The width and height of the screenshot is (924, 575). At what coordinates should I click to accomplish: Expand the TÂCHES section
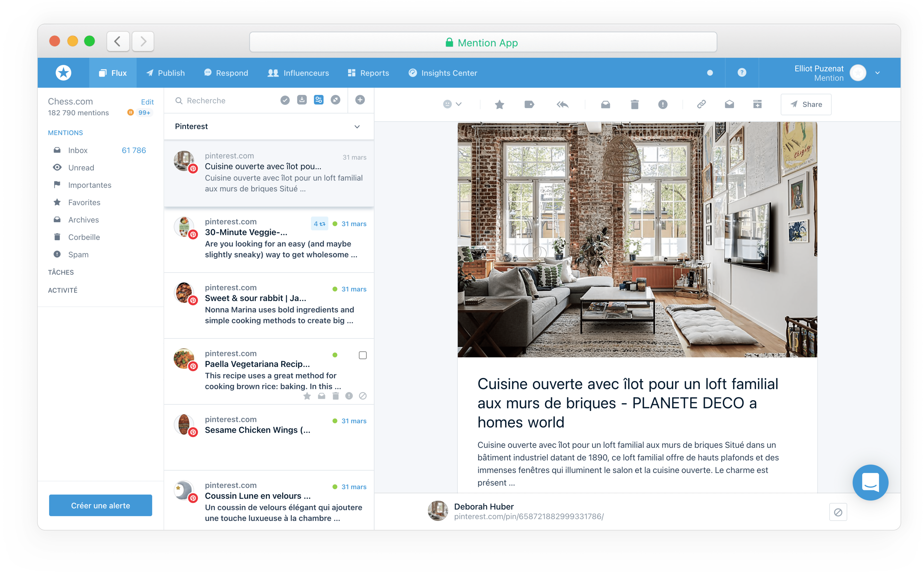pyautogui.click(x=61, y=272)
